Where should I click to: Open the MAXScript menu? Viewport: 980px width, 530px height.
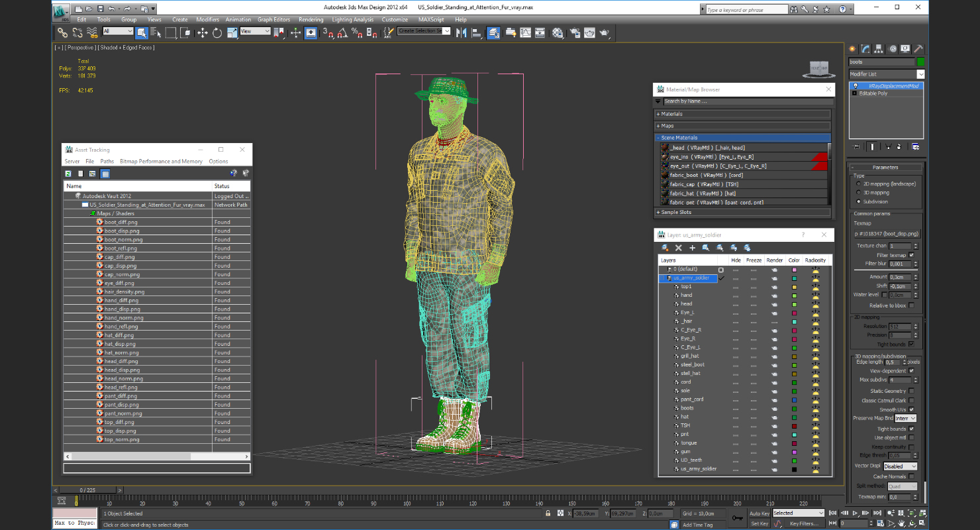pyautogui.click(x=431, y=20)
